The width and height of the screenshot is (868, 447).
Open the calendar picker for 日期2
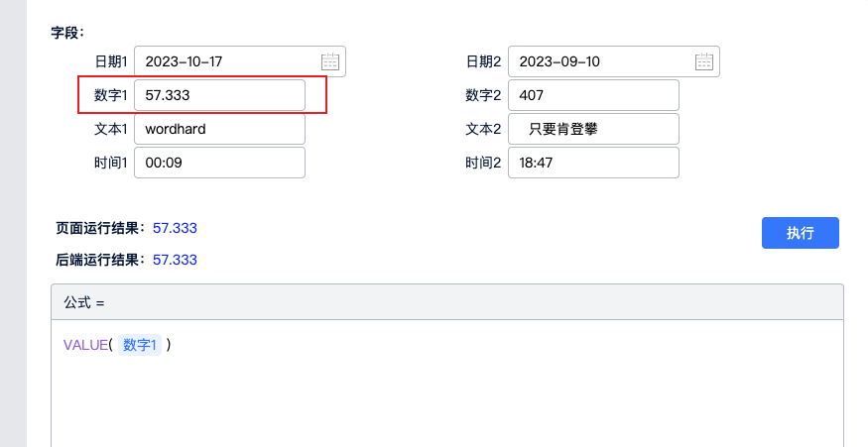(704, 61)
